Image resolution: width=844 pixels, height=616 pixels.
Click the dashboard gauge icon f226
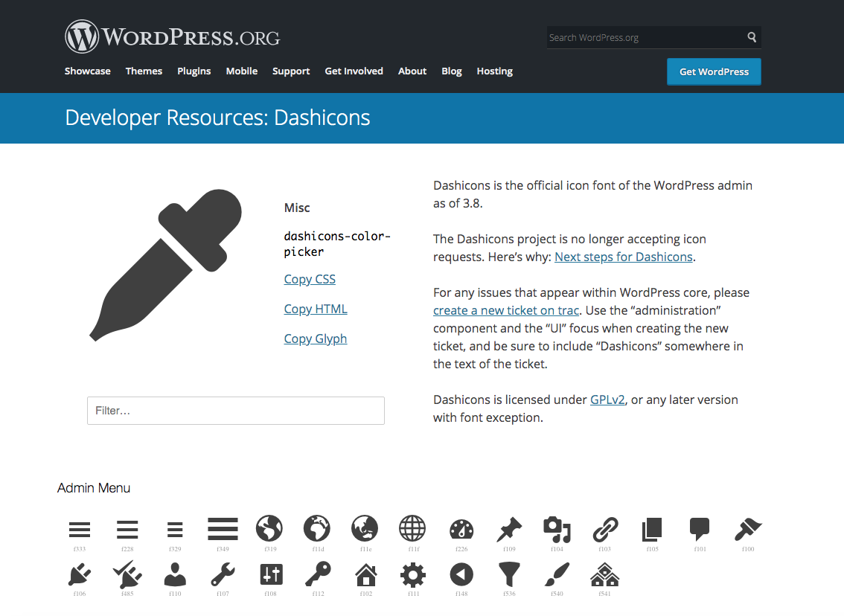click(461, 530)
